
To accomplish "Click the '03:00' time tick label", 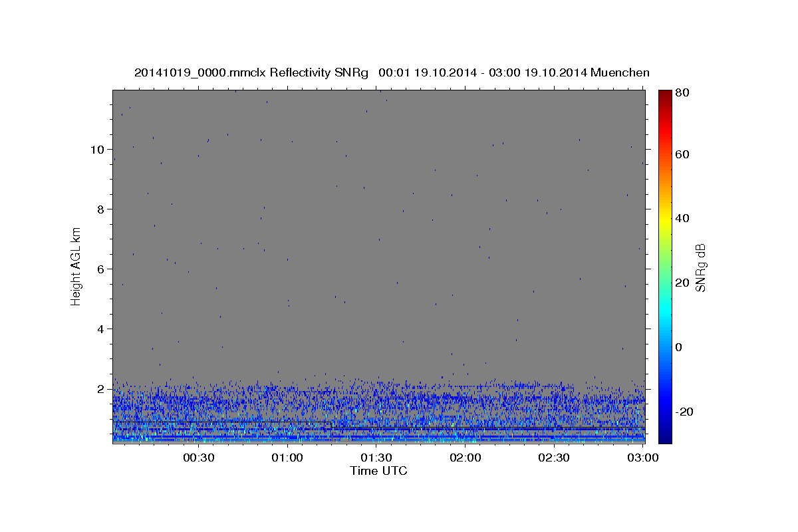I will tap(643, 458).
